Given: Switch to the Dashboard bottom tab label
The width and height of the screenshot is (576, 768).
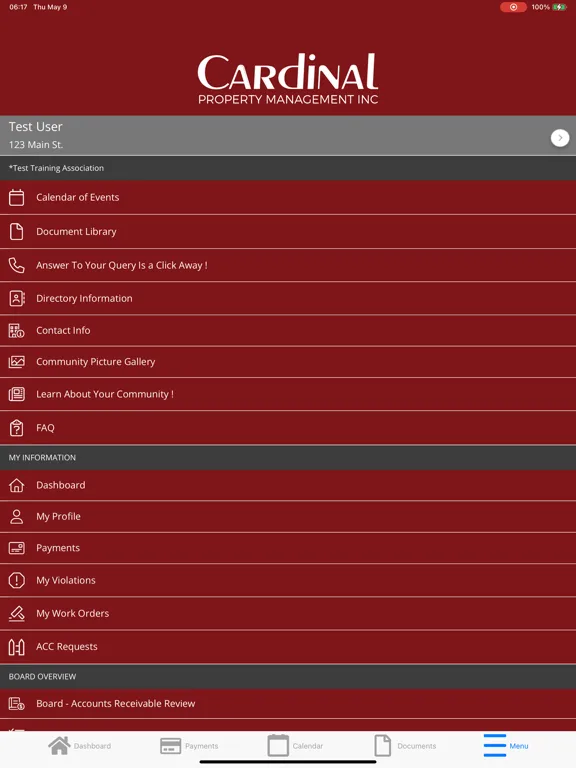Looking at the screenshot, I should 92,746.
